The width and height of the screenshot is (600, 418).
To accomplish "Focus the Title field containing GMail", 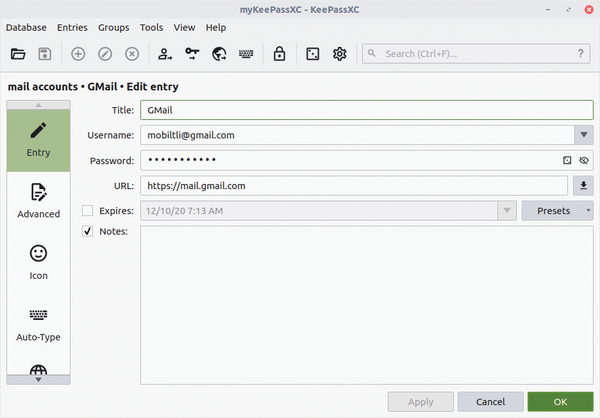I will pos(367,110).
